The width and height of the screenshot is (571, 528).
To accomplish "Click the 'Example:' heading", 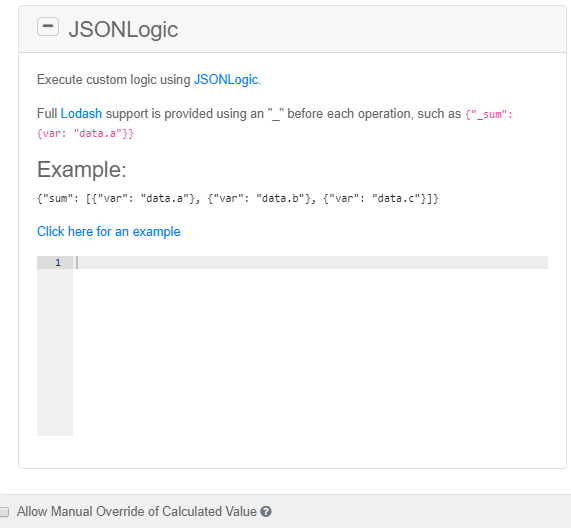I will (x=82, y=169).
